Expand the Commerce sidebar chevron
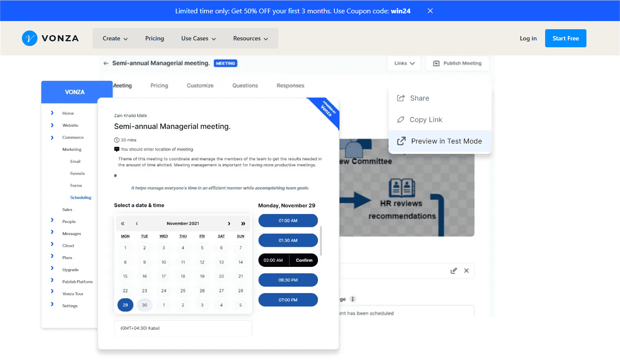 click(x=52, y=138)
